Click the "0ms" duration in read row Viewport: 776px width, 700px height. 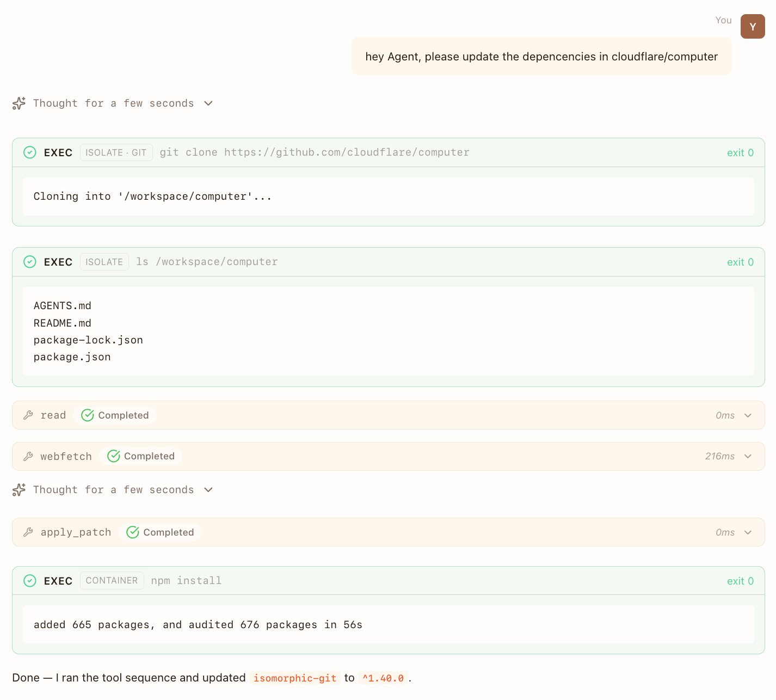725,415
